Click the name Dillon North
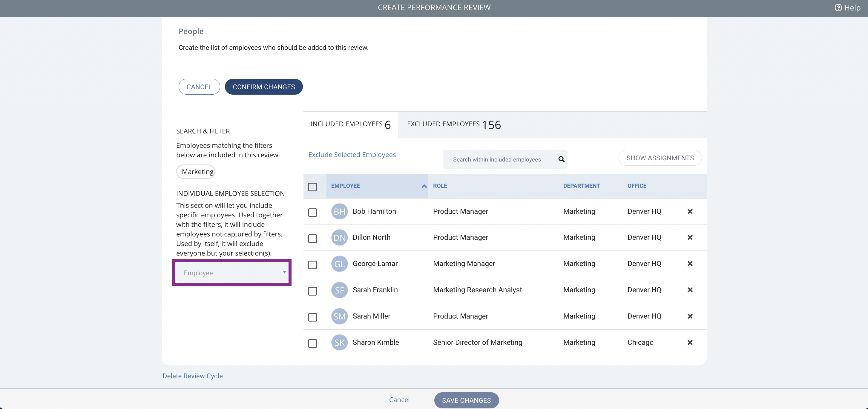Image resolution: width=868 pixels, height=409 pixels. [x=371, y=237]
